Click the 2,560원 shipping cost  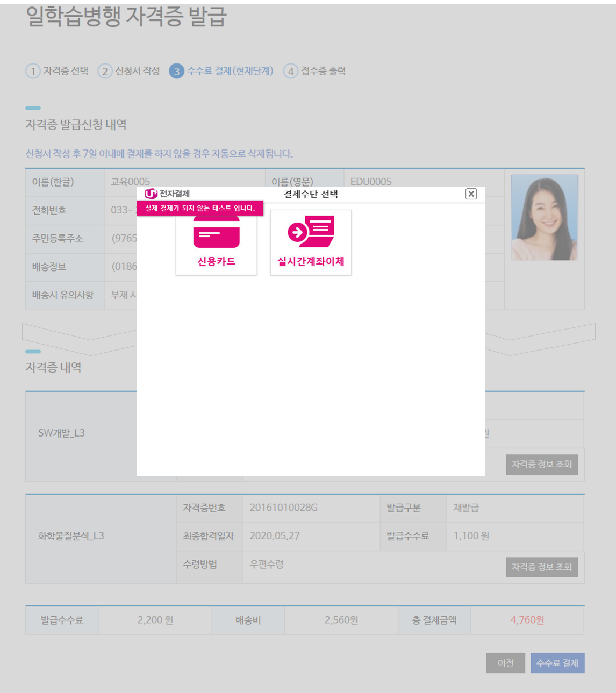coord(341,620)
